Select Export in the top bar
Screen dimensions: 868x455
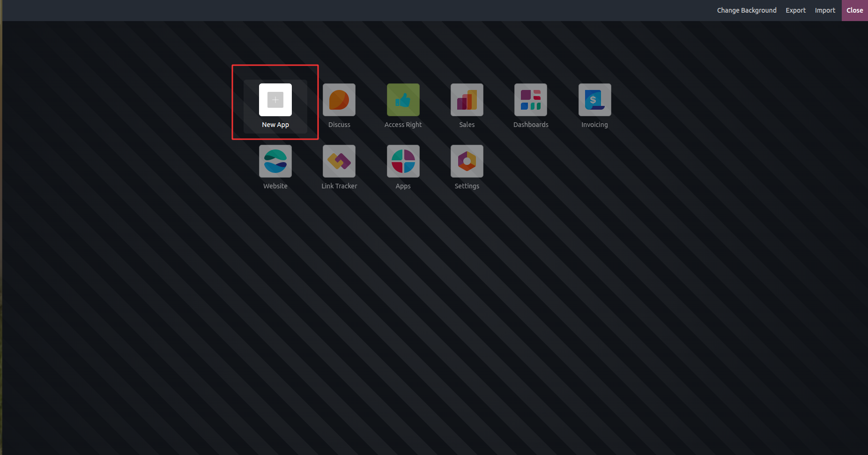point(795,10)
